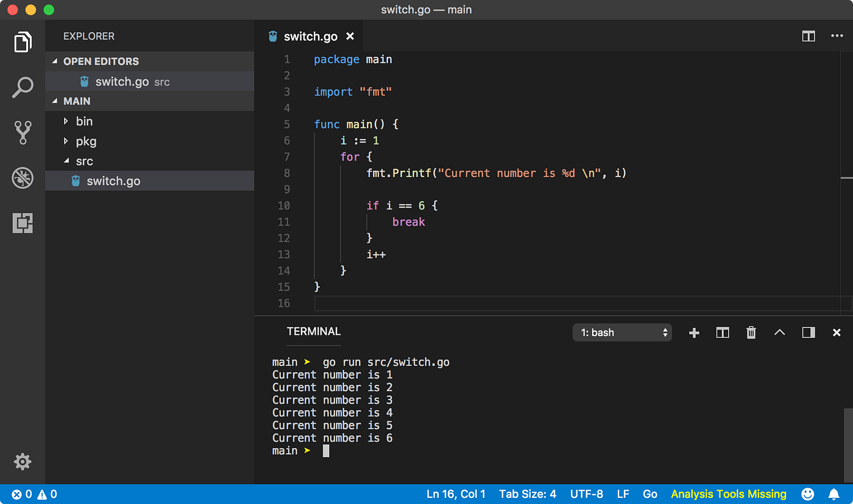853x504 pixels.
Task: Open the Source Control panel
Action: (x=23, y=132)
